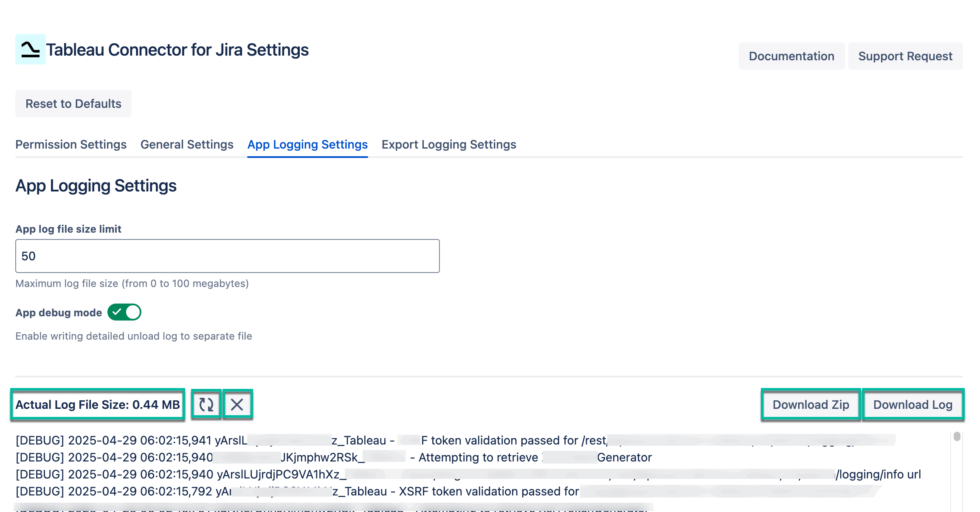Open the Documentation page

[x=791, y=56]
